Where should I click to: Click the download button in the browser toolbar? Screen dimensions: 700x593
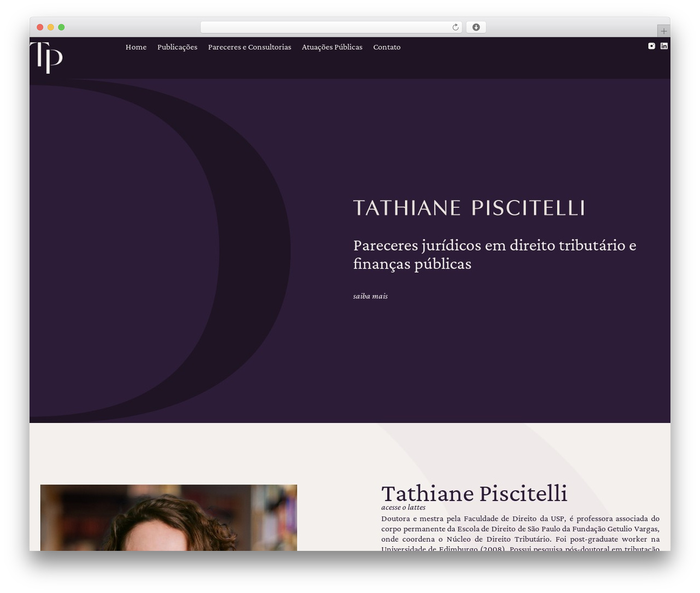(x=476, y=27)
